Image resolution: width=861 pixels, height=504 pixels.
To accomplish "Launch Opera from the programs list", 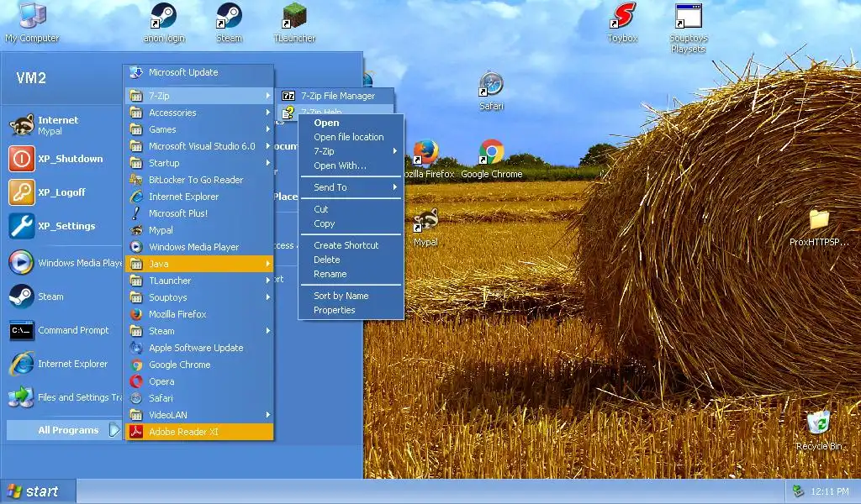I will pos(198,381).
